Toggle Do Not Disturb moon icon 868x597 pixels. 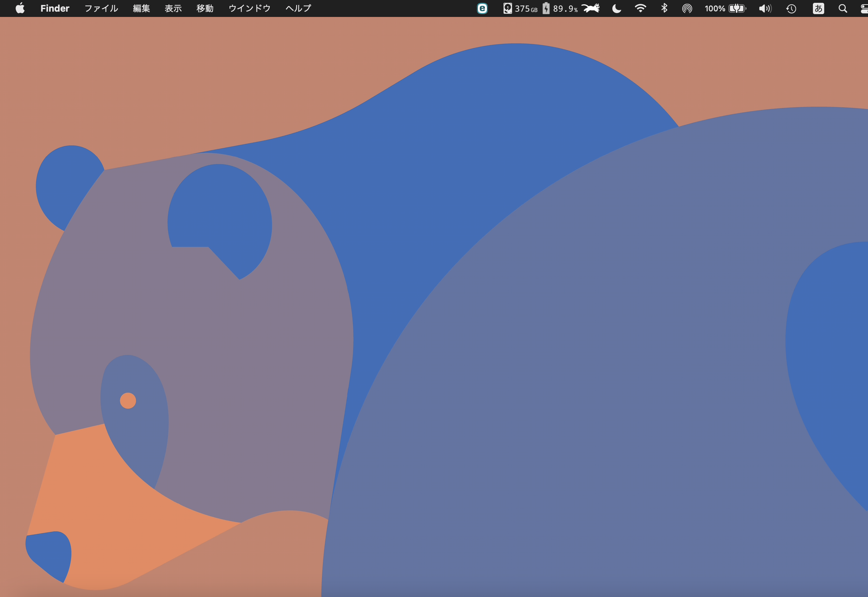[x=617, y=8]
